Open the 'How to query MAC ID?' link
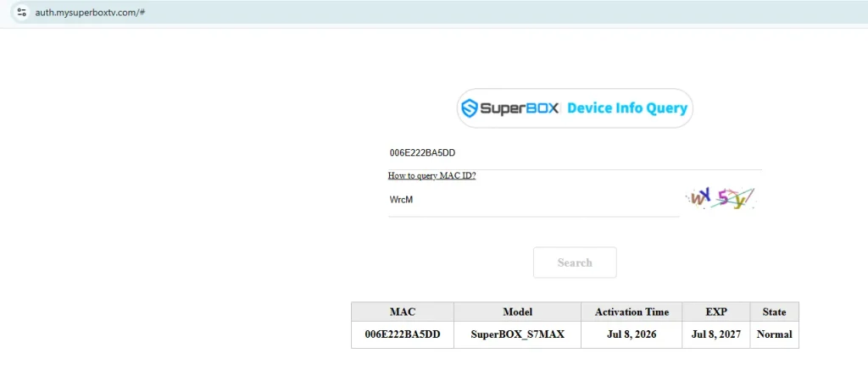This screenshot has height=392, width=868. tap(431, 176)
